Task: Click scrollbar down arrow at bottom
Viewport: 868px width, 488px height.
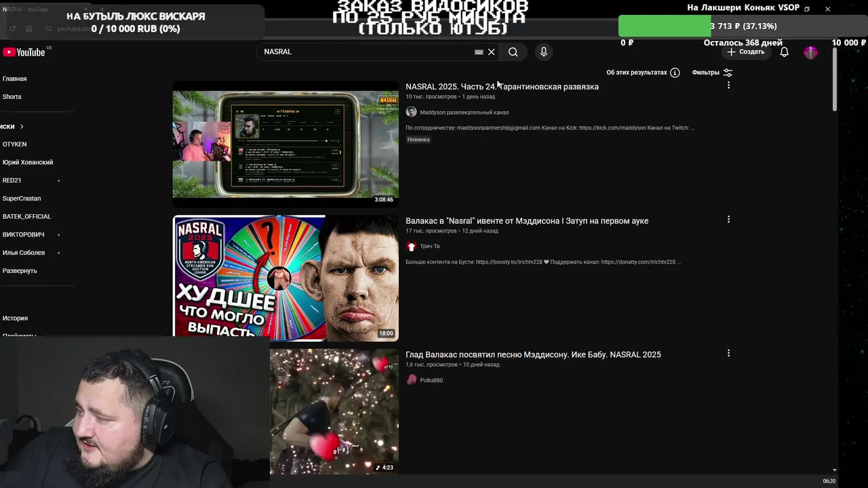Action: 835,470
